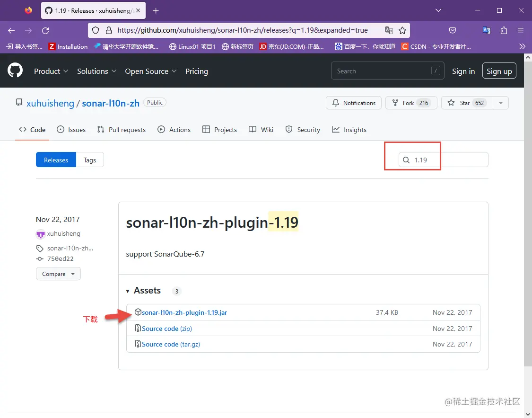Switch to the Code tab
Viewport: 532px width, 418px height.
pos(32,130)
